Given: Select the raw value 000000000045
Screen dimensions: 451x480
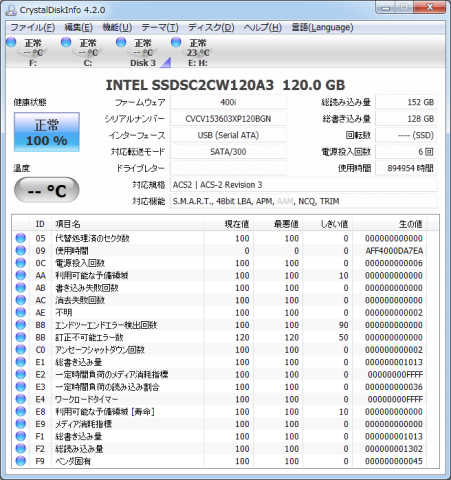Looking at the screenshot, I should pos(394,461).
